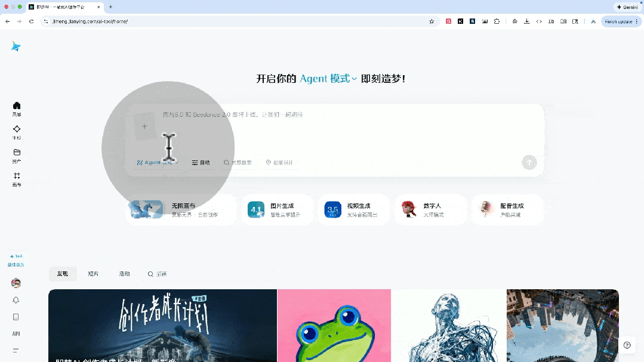The image size is (644, 362).
Task: Open the 画布 canvas sidebar icon
Action: click(16, 179)
